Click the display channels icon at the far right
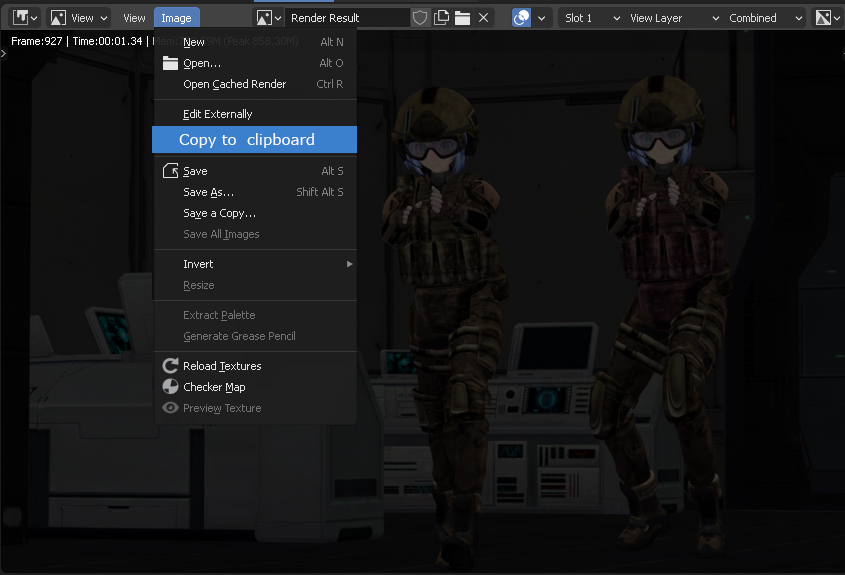Viewport: 845px width, 575px height. (x=827, y=18)
